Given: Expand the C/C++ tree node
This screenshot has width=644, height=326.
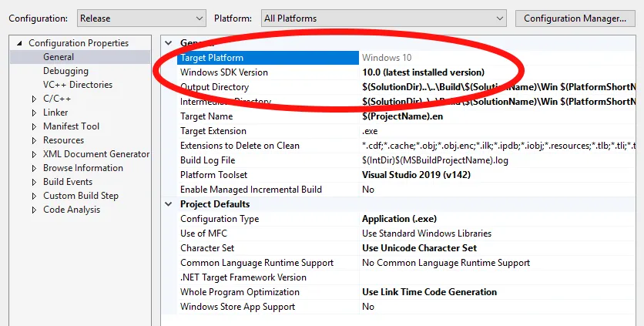Looking at the screenshot, I should pyautogui.click(x=34, y=99).
